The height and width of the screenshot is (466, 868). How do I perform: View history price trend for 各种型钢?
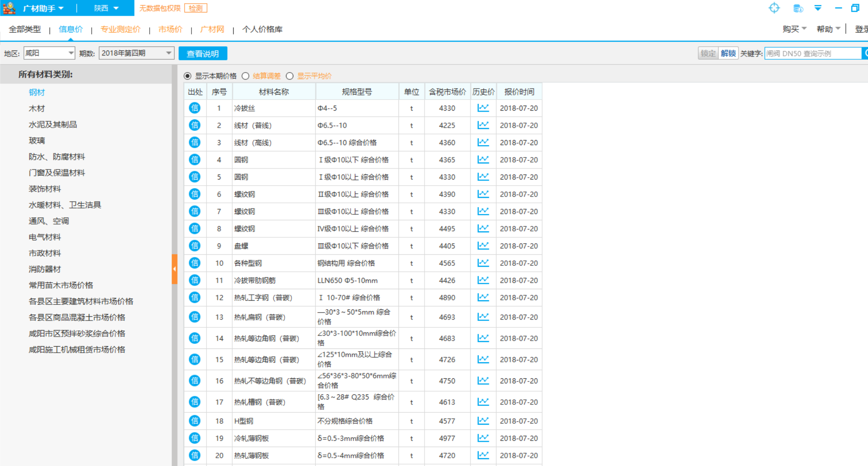pos(483,263)
